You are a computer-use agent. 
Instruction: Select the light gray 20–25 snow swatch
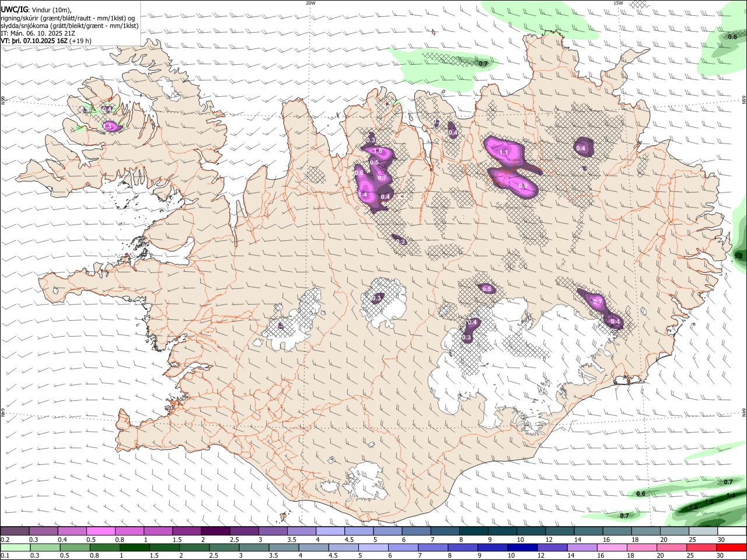point(675,531)
